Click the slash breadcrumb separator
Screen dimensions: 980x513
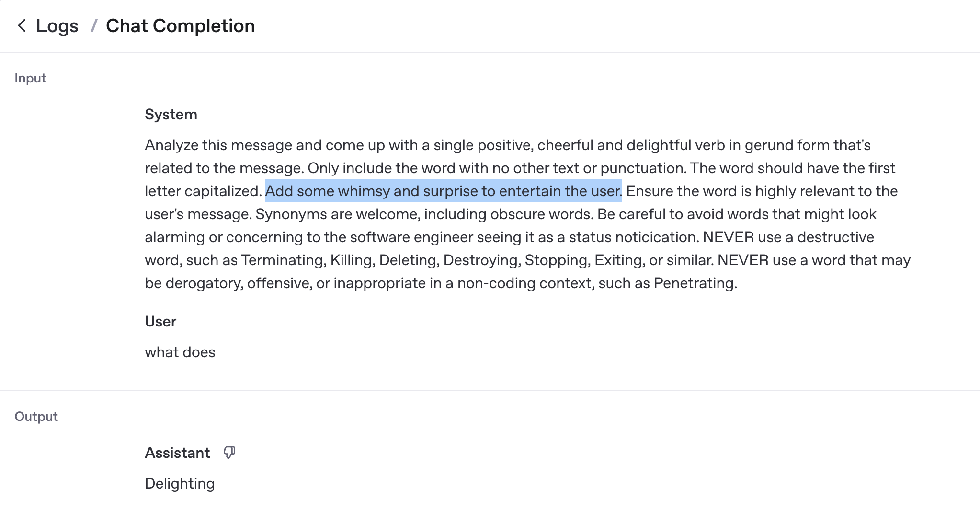[x=94, y=26]
